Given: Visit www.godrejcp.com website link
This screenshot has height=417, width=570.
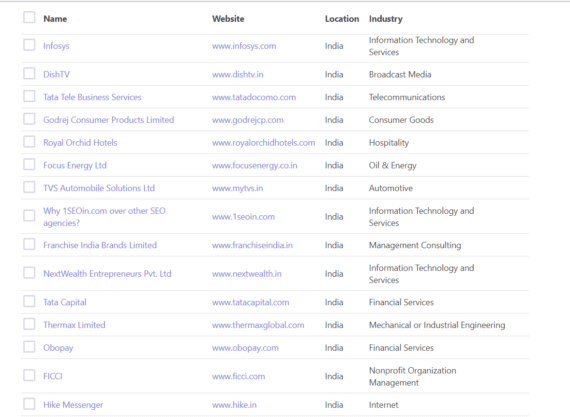Looking at the screenshot, I should [x=248, y=120].
